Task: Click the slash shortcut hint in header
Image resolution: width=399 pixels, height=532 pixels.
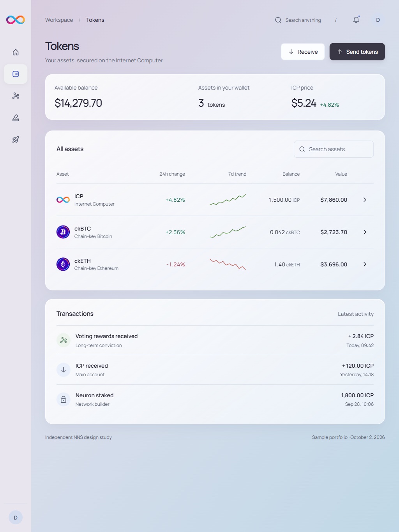Action: [335, 20]
